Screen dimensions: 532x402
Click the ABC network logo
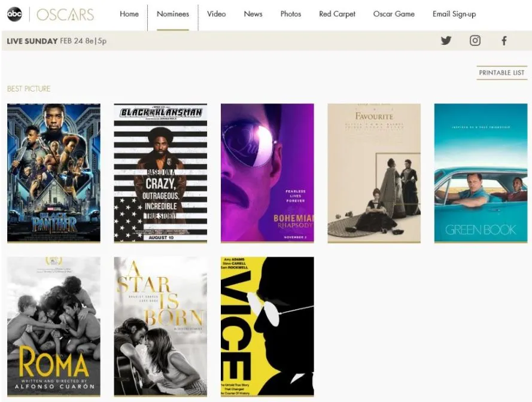pos(14,14)
